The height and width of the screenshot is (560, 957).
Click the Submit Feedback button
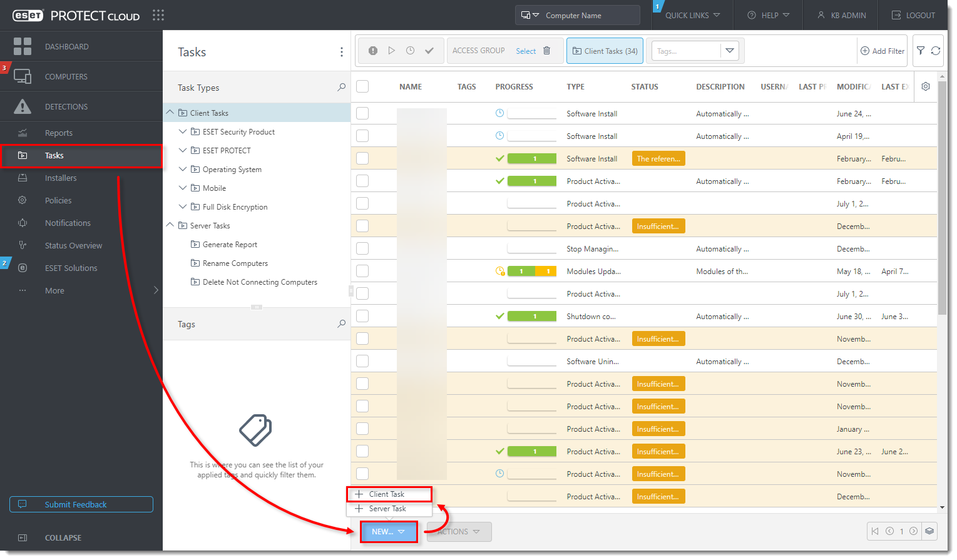pos(81,504)
